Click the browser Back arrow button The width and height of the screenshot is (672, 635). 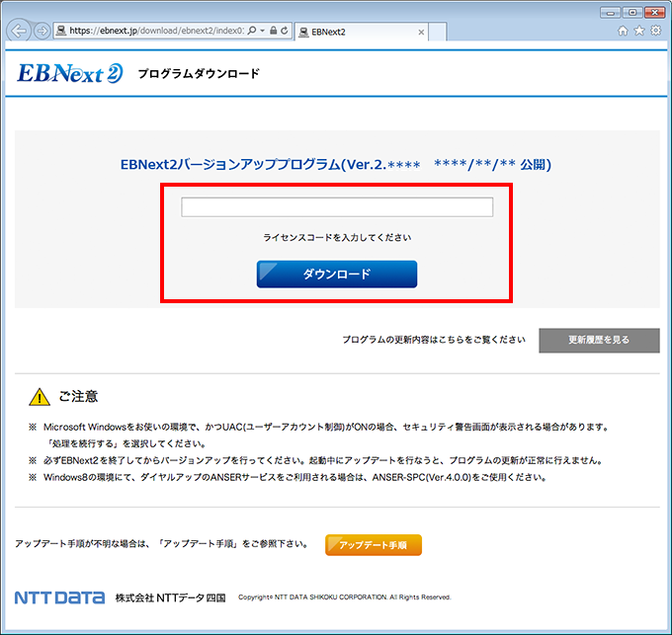[19, 31]
